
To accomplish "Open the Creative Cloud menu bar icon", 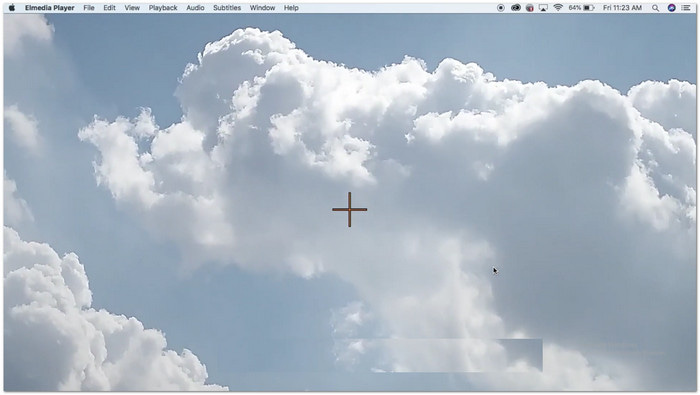I will pos(516,8).
